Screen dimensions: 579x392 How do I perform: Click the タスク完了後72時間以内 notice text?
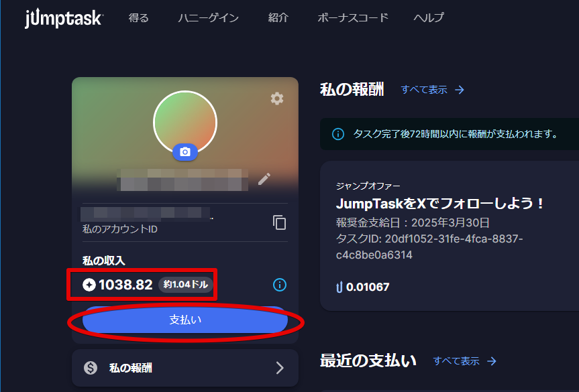(456, 133)
